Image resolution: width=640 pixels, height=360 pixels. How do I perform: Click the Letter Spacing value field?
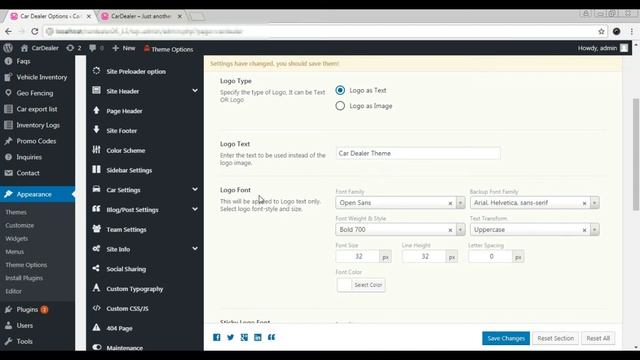coord(491,256)
